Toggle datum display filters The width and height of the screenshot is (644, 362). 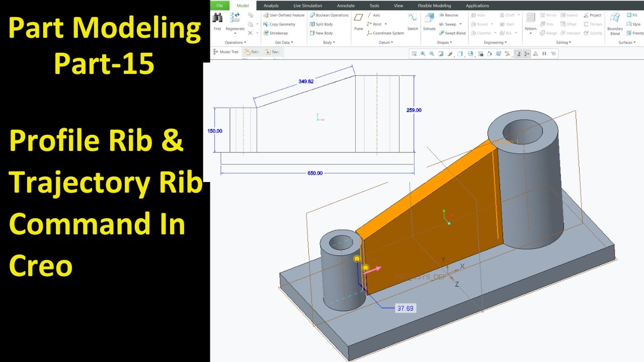(507, 54)
